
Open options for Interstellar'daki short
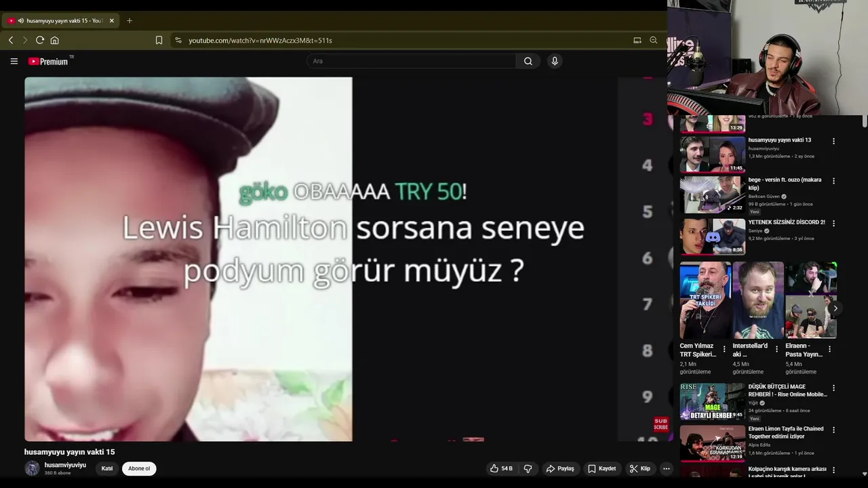[777, 350]
